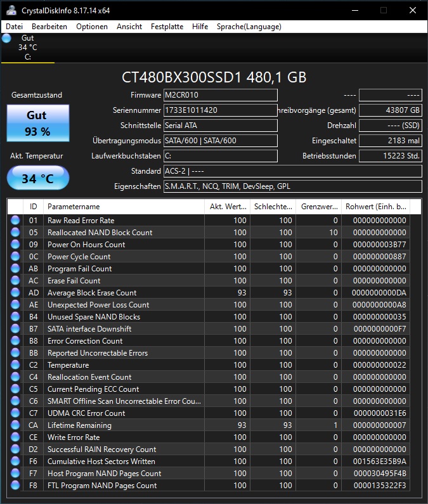Open the Hilfe menu
The height and width of the screenshot is (504, 428).
[200, 27]
